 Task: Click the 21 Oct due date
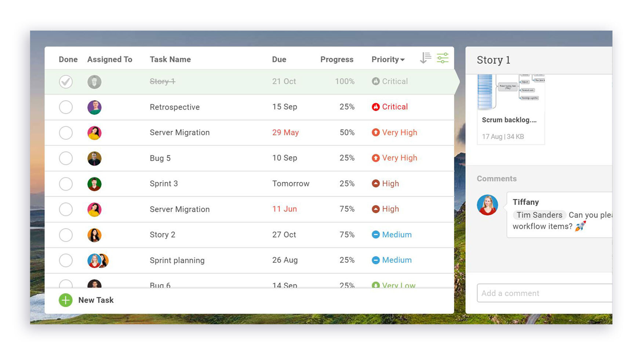(x=284, y=81)
